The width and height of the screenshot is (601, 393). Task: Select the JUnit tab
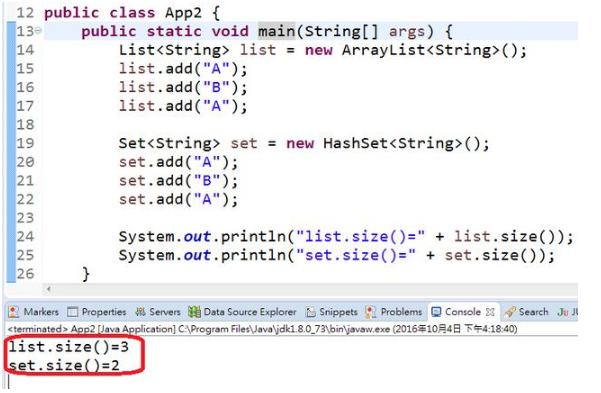click(568, 312)
